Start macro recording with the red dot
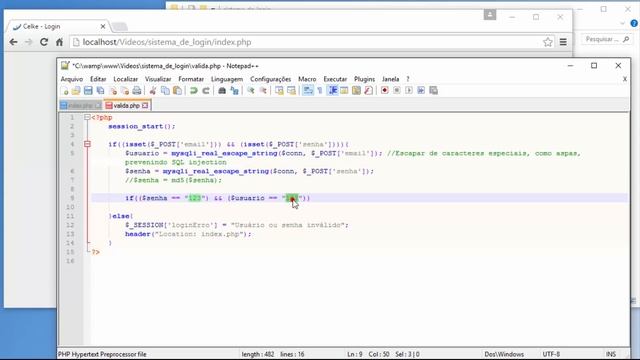 click(x=384, y=91)
